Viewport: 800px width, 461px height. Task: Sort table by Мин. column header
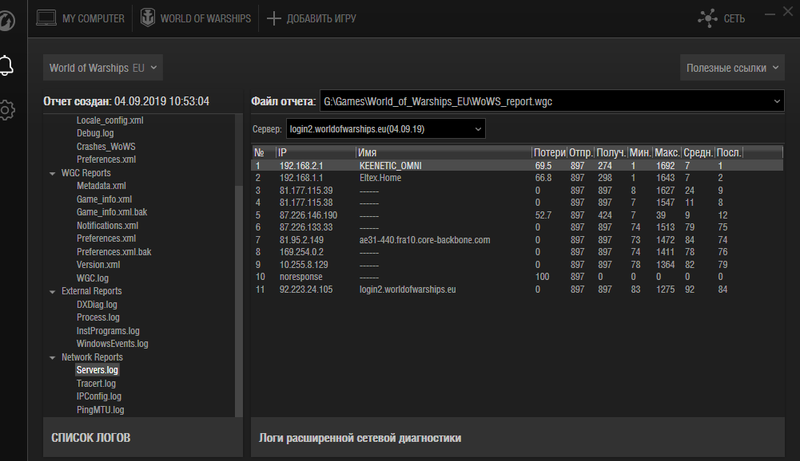click(640, 152)
